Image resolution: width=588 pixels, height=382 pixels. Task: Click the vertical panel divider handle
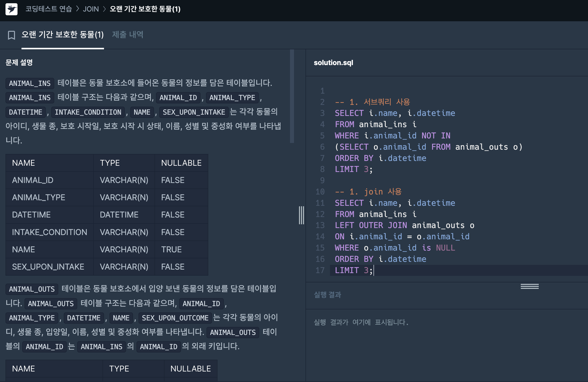(301, 215)
